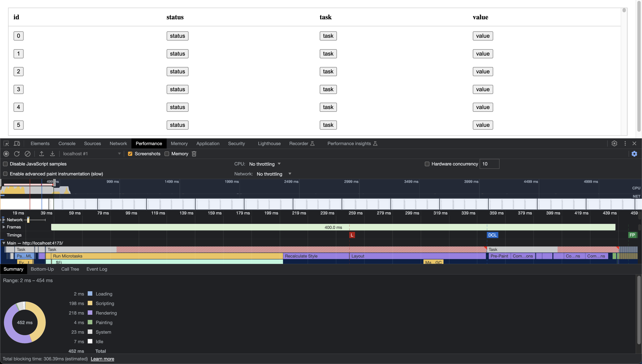
Task: Click status button in row 1
Action: click(x=177, y=54)
